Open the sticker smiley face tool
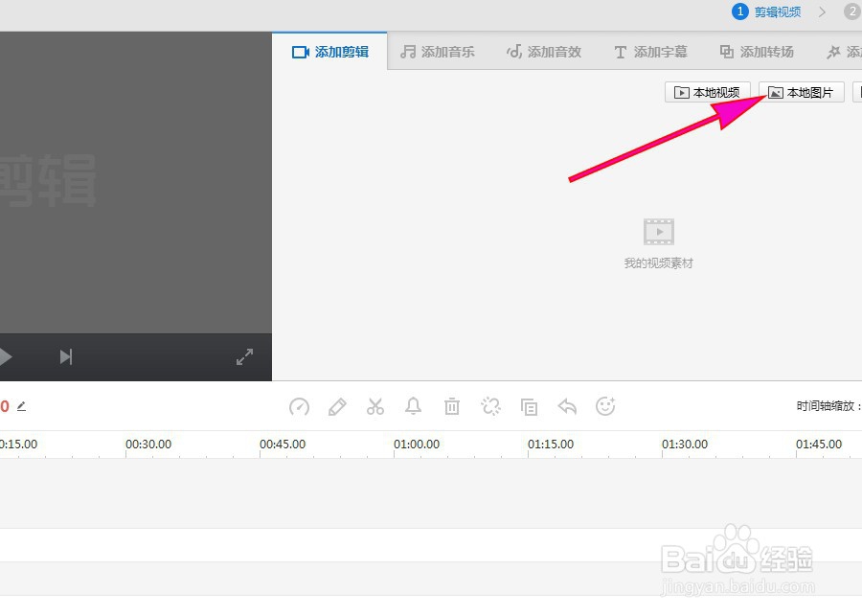The width and height of the screenshot is (862, 616). [605, 406]
